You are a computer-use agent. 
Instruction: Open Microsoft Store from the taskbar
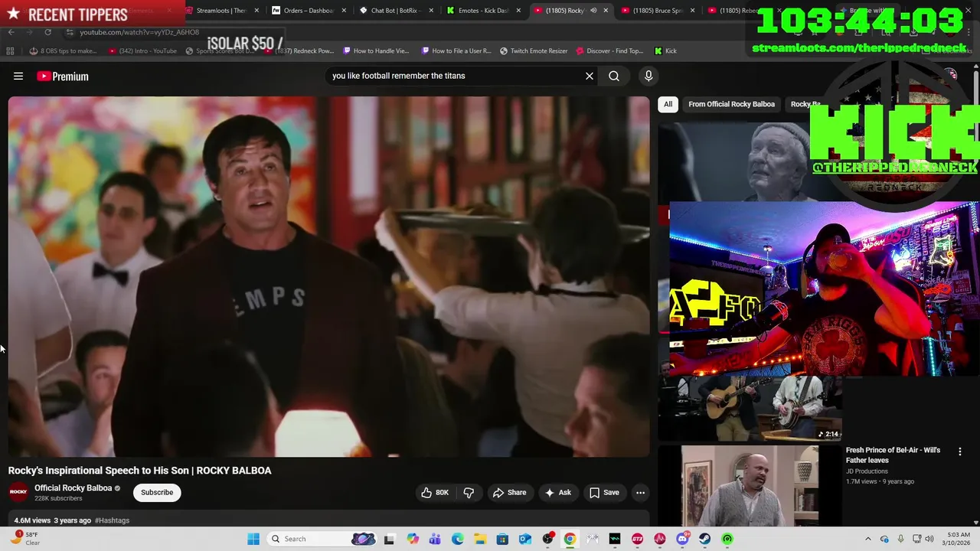tap(502, 539)
